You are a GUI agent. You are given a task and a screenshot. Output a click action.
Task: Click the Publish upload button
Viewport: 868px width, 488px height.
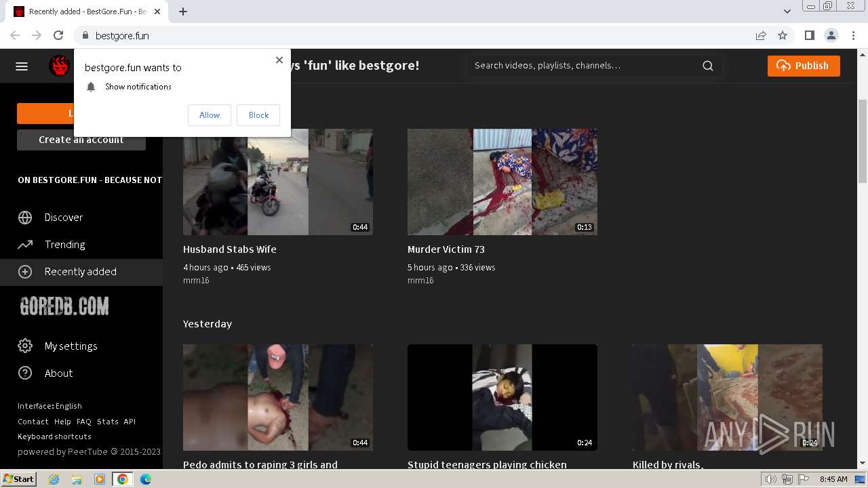coord(804,66)
